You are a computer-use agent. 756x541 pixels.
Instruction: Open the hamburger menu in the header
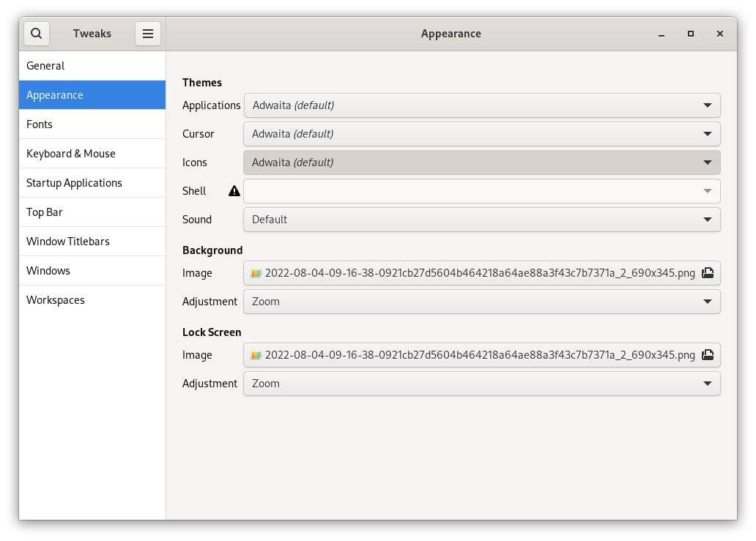(x=148, y=34)
